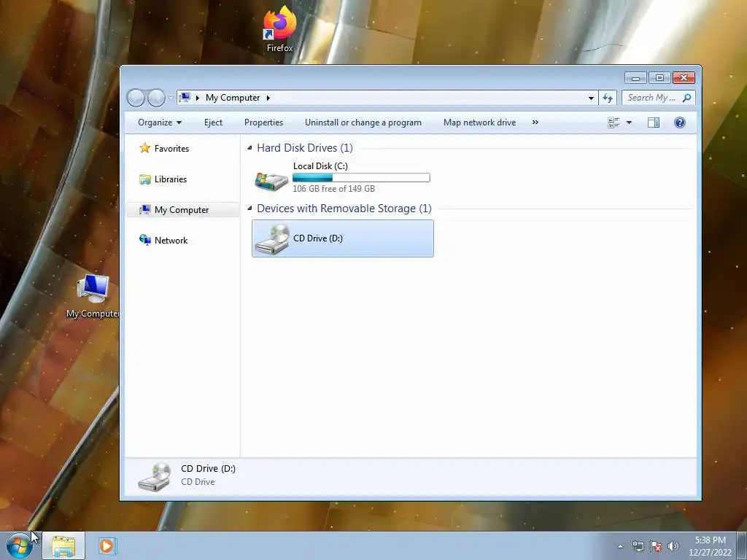Screen dimensions: 747x560
Task: Select Favorites in the navigation pane
Action: [x=171, y=149]
